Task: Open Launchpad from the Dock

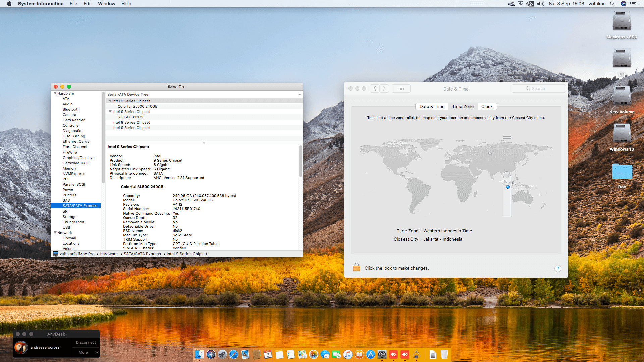Action: click(222, 354)
